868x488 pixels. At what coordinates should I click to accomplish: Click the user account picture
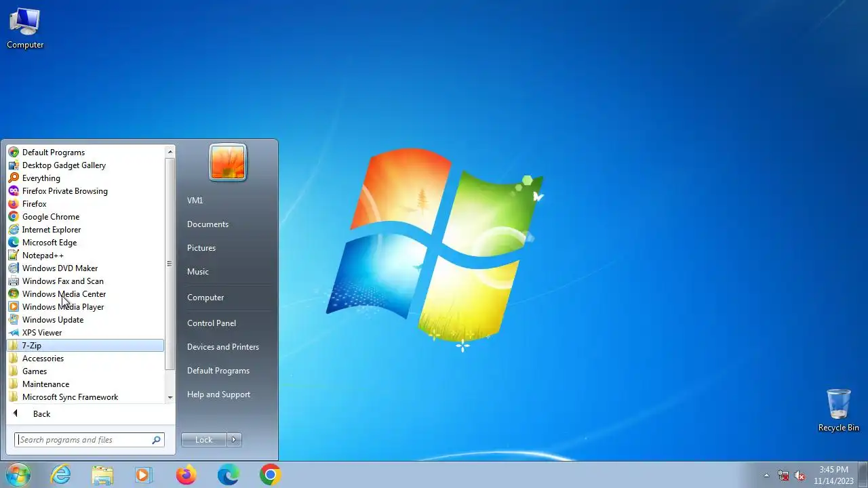[228, 163]
